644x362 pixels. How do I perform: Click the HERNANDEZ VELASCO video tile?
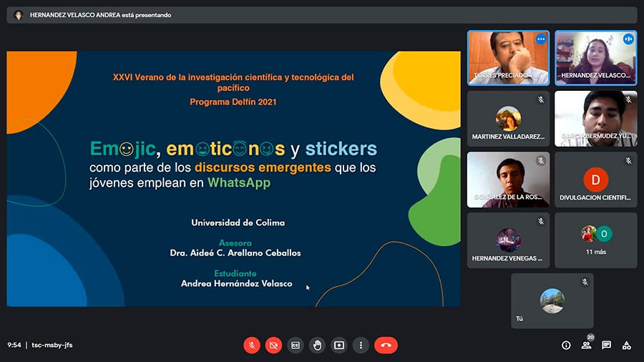coord(596,58)
